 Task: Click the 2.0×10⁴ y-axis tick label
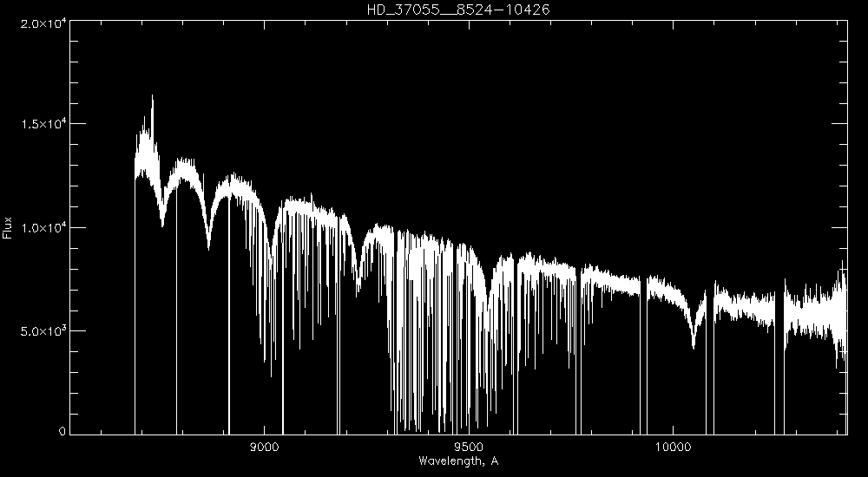(42, 25)
